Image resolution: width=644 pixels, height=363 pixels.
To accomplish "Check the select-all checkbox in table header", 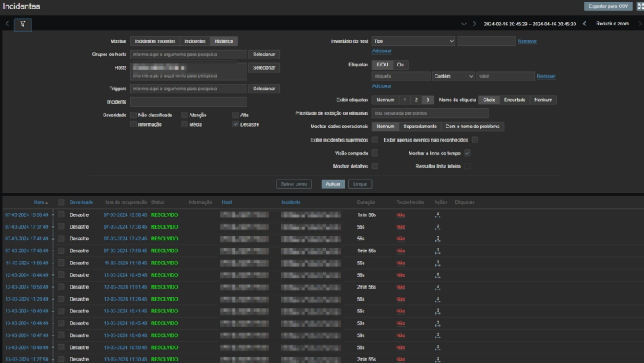I will tap(61, 202).
